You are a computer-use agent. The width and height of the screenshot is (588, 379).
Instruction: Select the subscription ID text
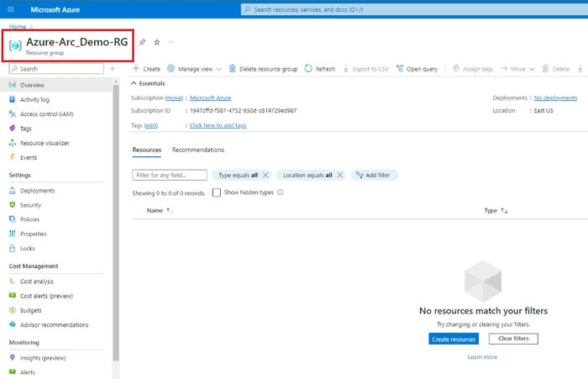tap(243, 111)
